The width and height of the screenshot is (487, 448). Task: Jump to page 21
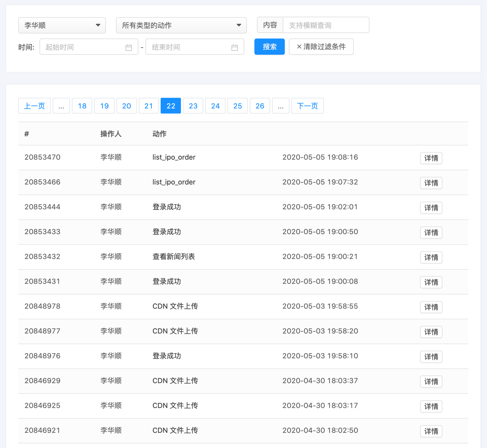click(x=149, y=106)
